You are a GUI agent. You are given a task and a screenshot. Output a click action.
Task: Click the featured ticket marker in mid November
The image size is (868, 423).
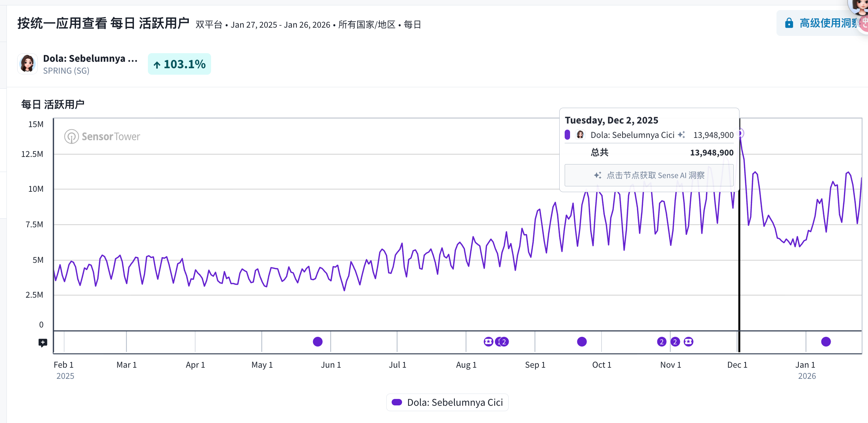click(x=688, y=341)
